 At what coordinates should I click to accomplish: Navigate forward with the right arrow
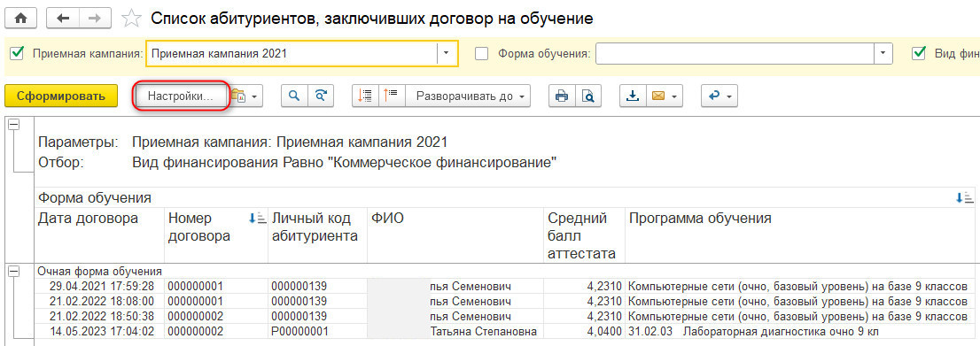[x=95, y=18]
